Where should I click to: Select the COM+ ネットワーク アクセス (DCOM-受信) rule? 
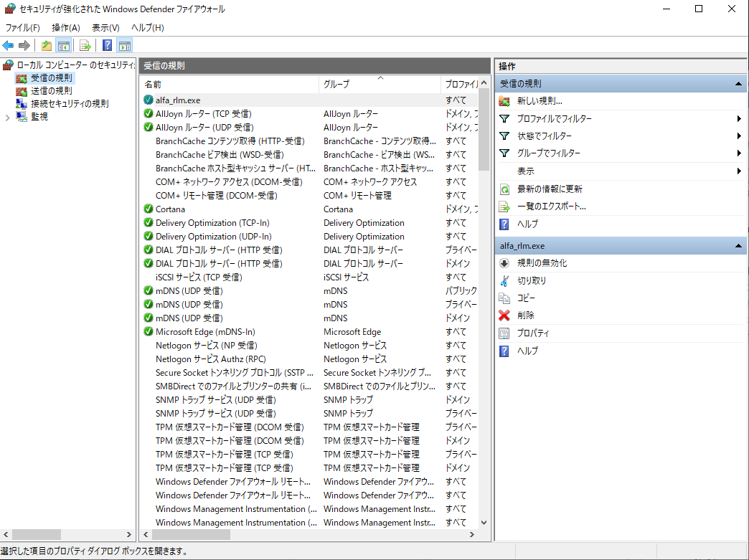tap(310, 182)
